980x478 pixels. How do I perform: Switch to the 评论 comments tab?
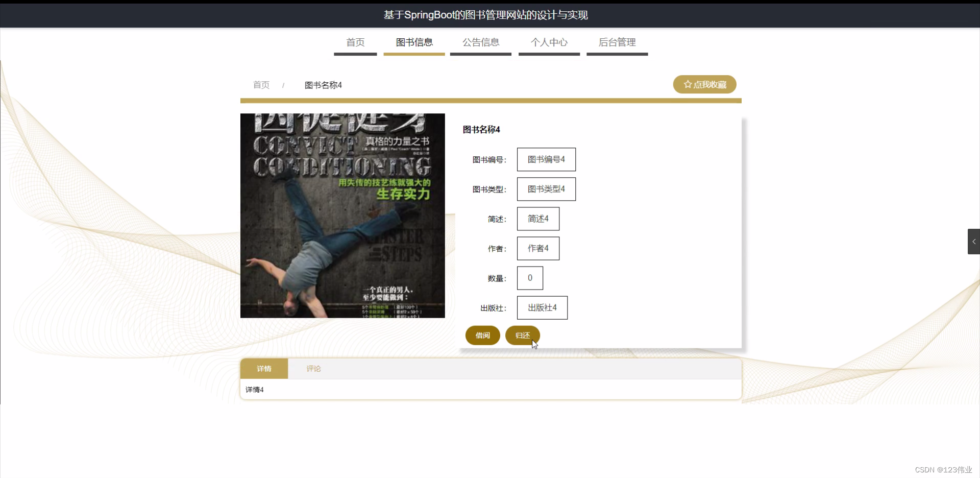click(x=313, y=368)
